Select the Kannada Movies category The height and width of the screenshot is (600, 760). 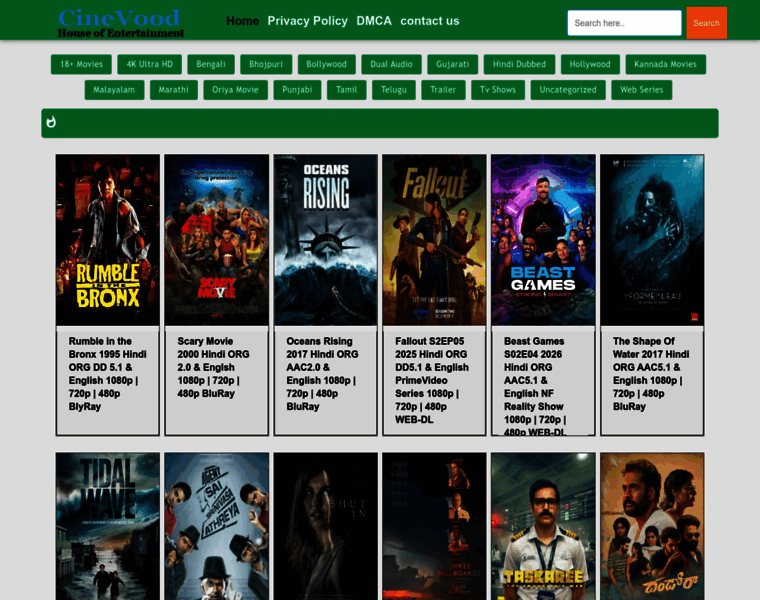click(665, 64)
